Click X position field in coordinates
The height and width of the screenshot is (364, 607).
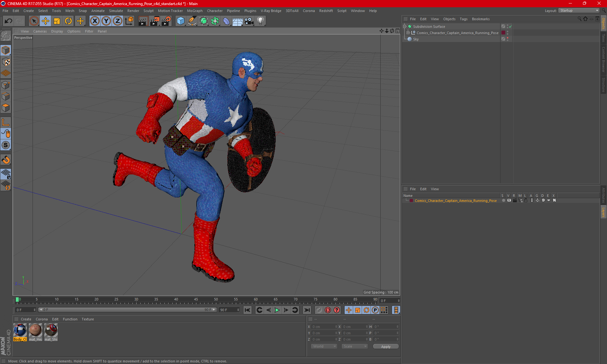324,327
